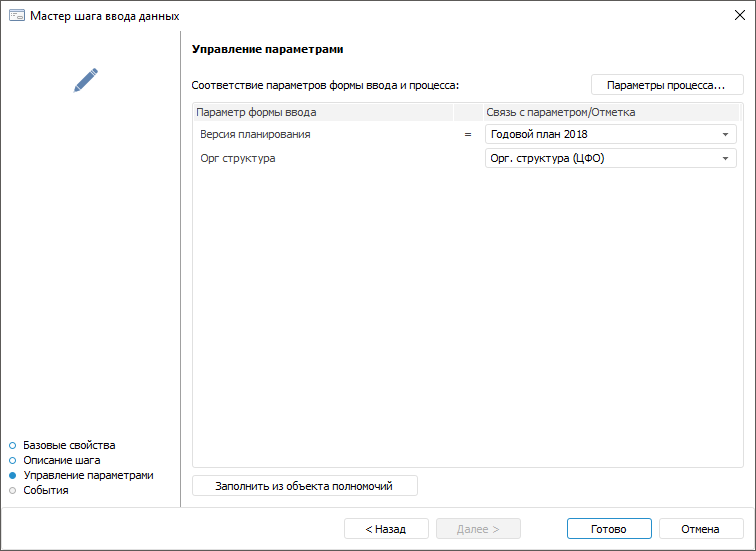Go back with the Назад button

point(386,529)
